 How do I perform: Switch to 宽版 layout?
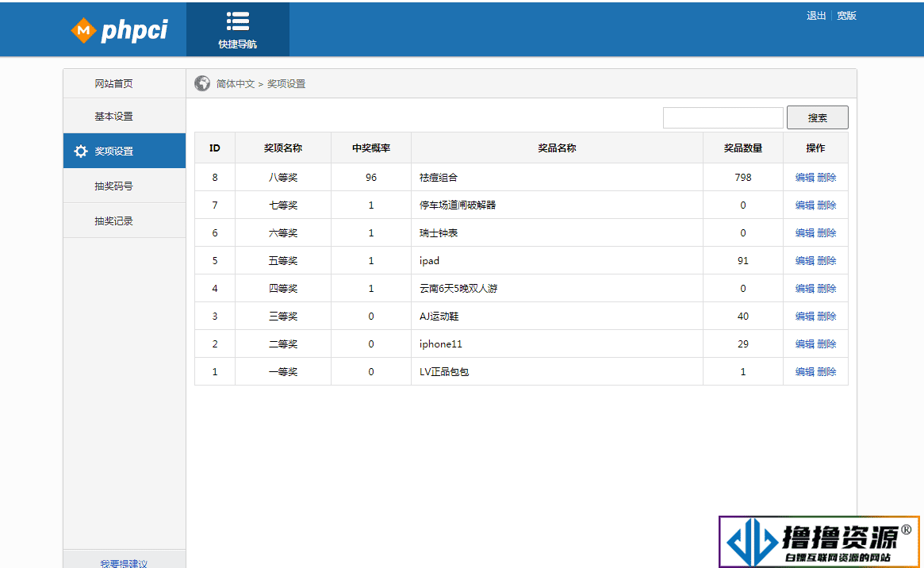click(x=846, y=16)
